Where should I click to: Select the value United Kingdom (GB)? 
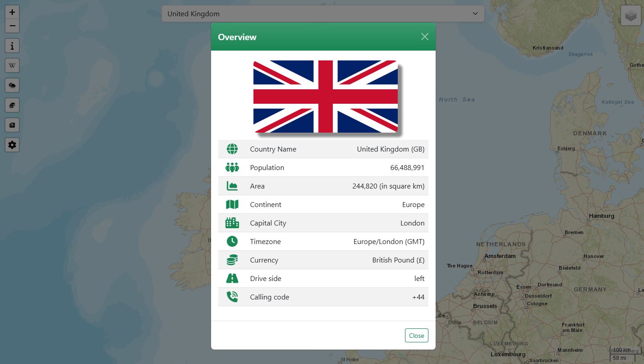coord(391,149)
